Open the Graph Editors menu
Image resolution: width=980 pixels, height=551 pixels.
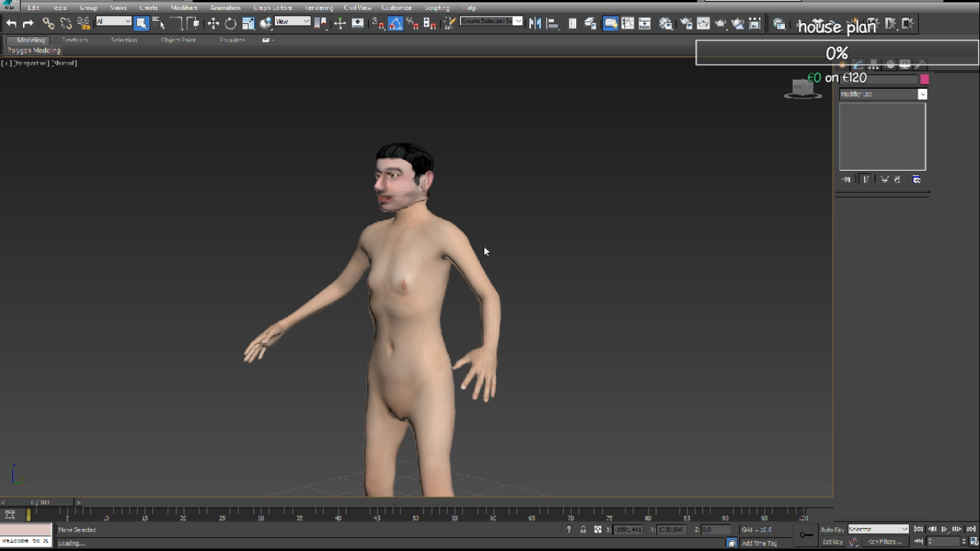click(273, 8)
